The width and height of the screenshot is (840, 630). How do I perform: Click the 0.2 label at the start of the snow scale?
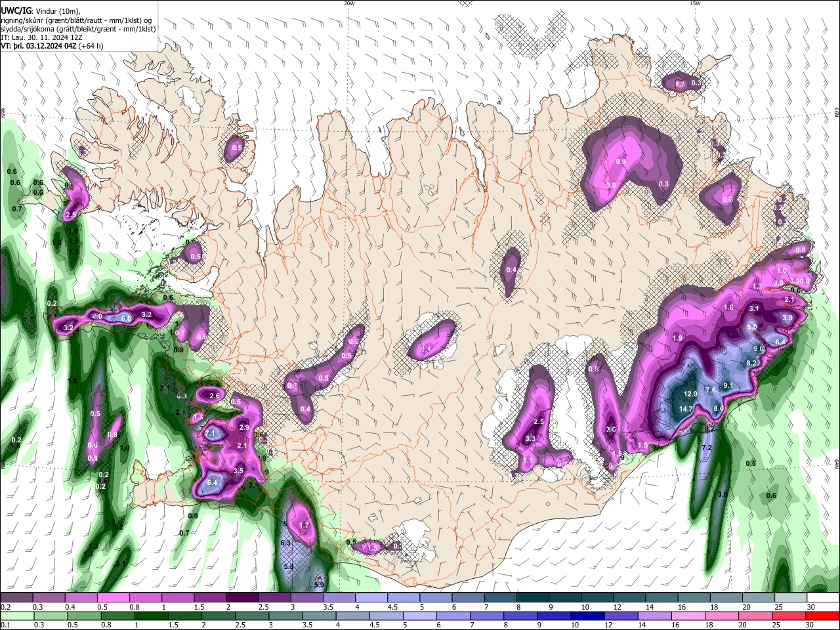5,607
